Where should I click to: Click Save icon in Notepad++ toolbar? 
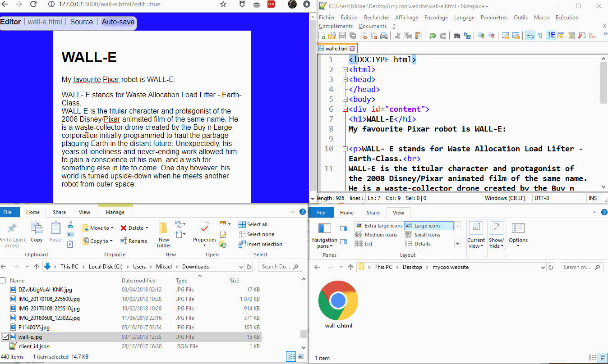pyautogui.click(x=342, y=36)
